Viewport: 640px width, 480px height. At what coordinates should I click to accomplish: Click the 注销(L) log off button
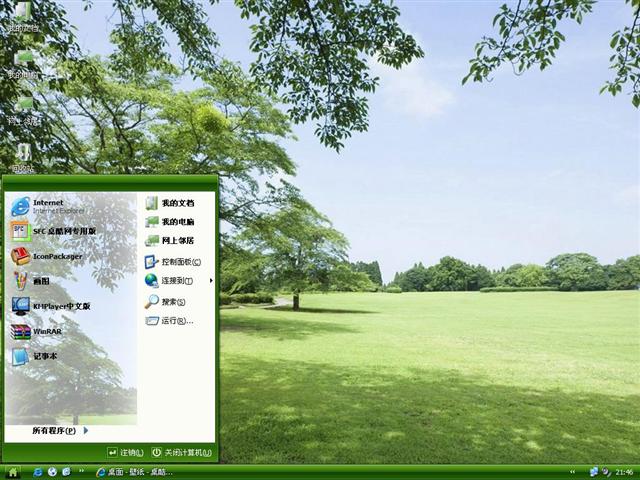(x=125, y=452)
